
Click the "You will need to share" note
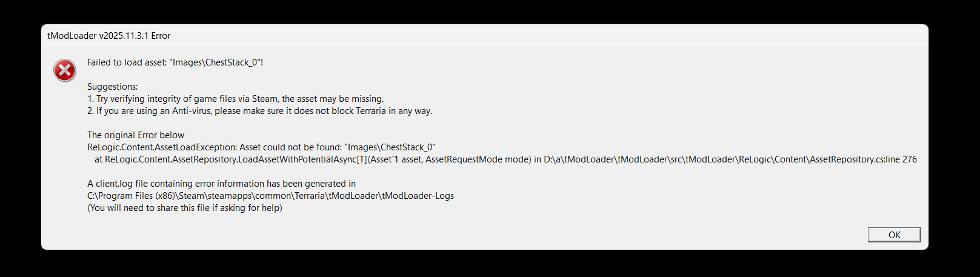click(184, 208)
